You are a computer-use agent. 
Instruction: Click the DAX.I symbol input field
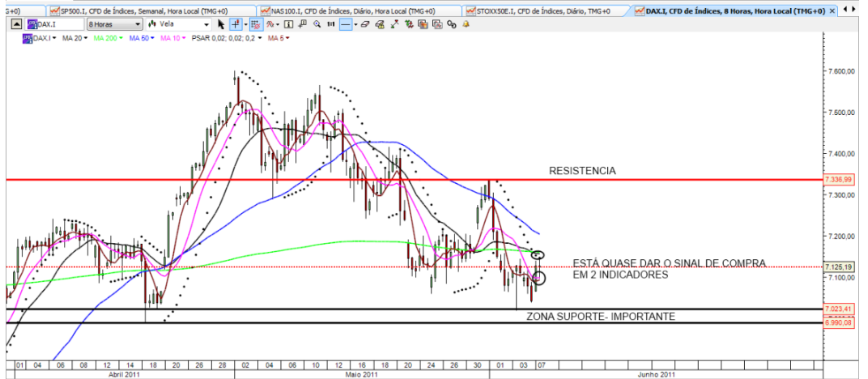55,23
